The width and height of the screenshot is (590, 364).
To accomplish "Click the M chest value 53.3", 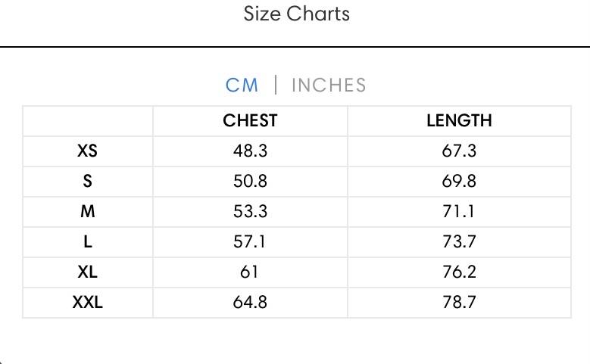I will (250, 211).
